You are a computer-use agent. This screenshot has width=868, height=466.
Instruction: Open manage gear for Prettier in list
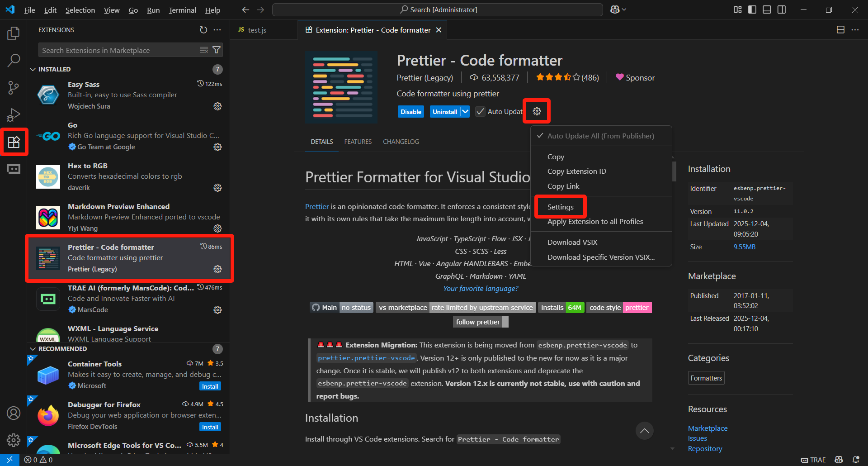click(217, 269)
